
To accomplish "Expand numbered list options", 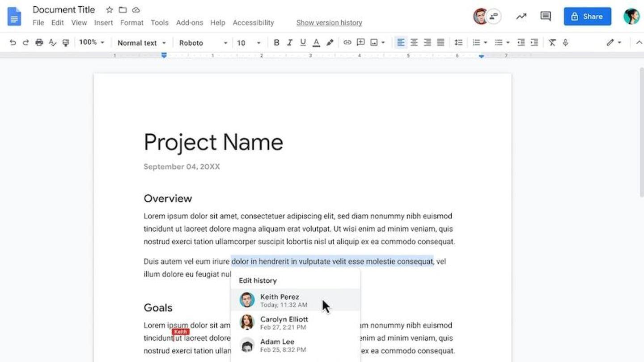I will tap(485, 43).
